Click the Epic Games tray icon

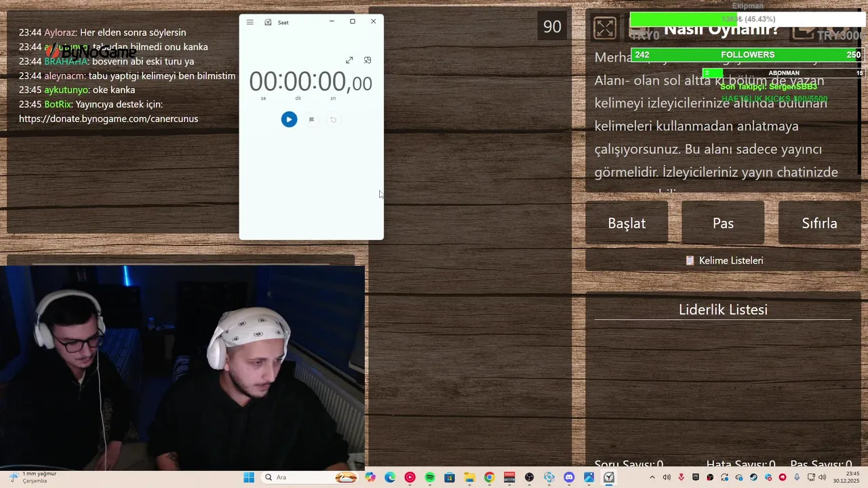coord(696,477)
